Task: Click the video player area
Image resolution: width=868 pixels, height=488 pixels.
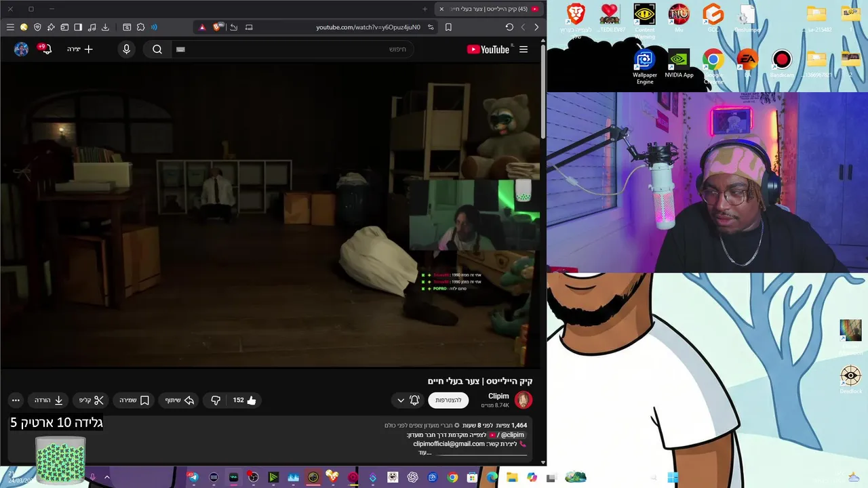Action: [271, 215]
